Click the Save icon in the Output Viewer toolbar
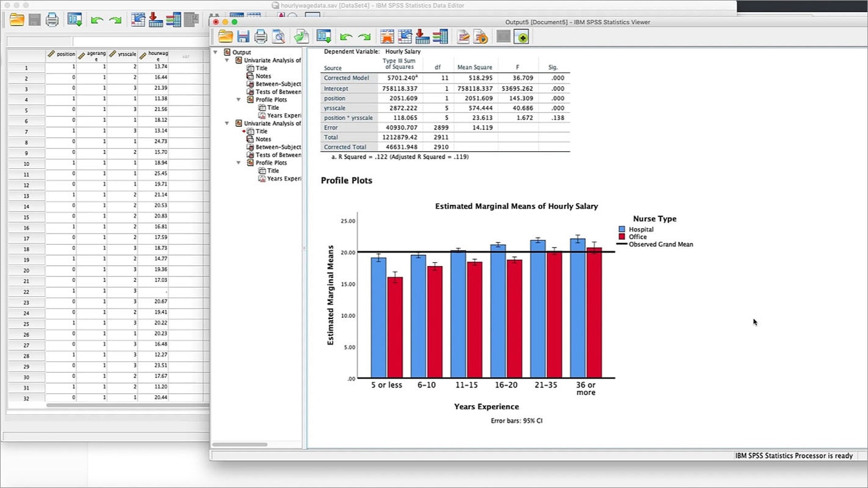The height and width of the screenshot is (488, 868). [244, 37]
